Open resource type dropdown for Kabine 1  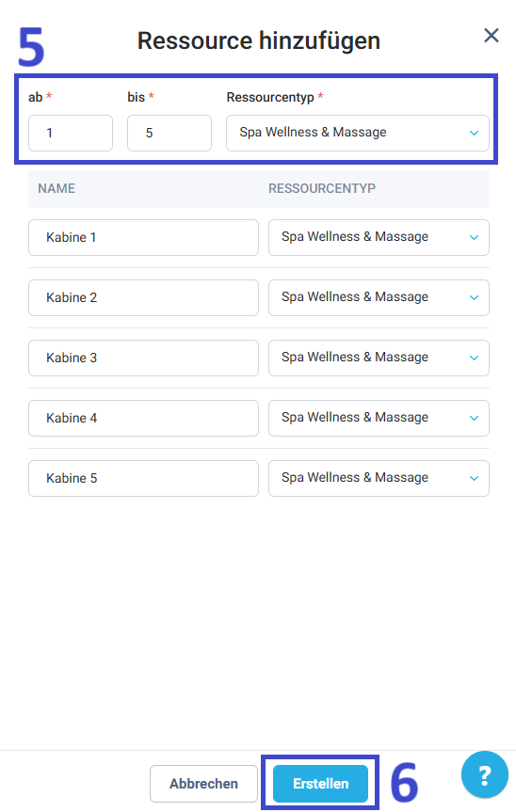379,237
